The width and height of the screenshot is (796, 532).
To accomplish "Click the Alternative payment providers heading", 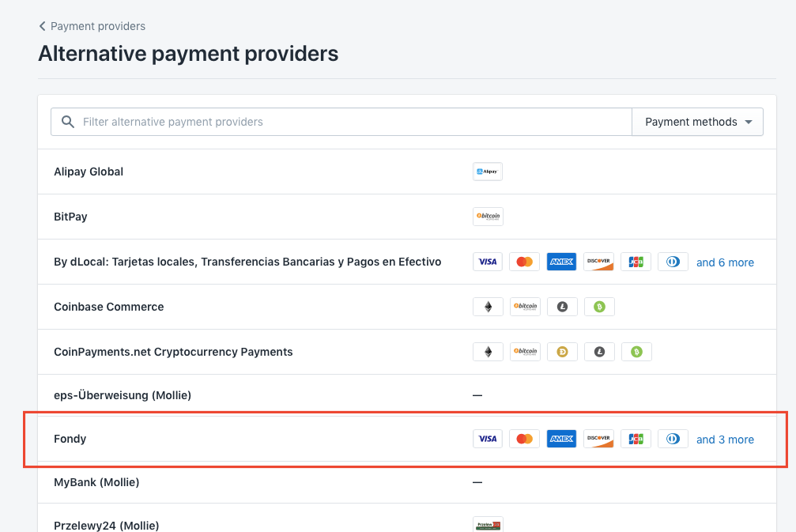I will [x=188, y=54].
